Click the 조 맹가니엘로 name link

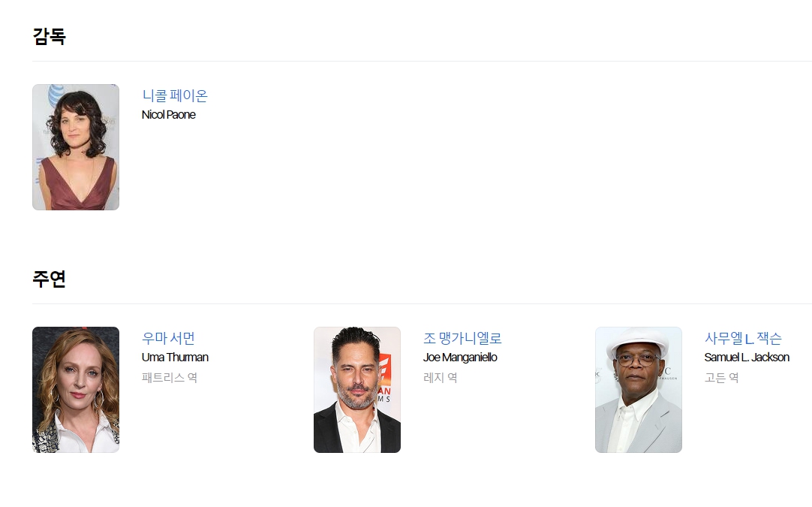[x=462, y=338]
